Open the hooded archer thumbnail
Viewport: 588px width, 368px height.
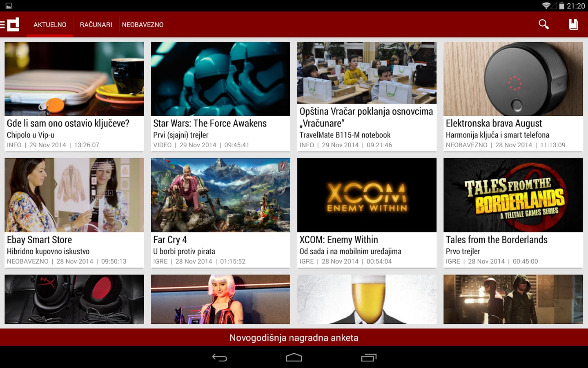click(513, 299)
